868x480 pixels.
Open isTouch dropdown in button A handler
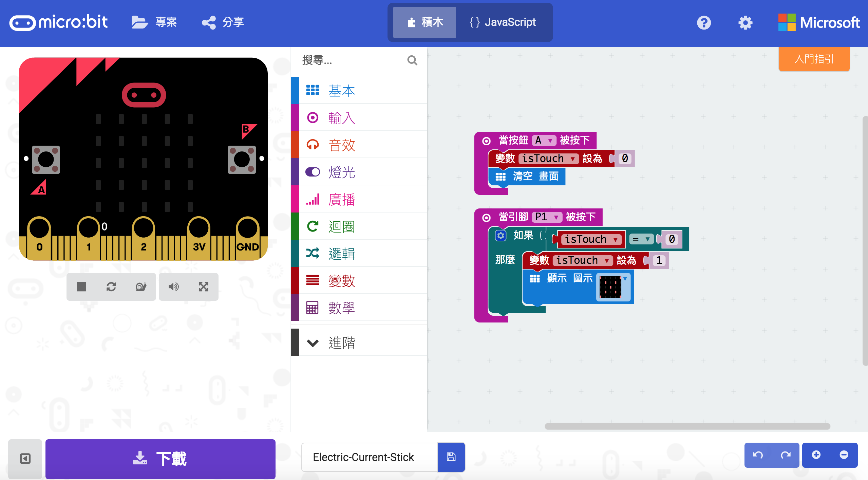pos(549,159)
